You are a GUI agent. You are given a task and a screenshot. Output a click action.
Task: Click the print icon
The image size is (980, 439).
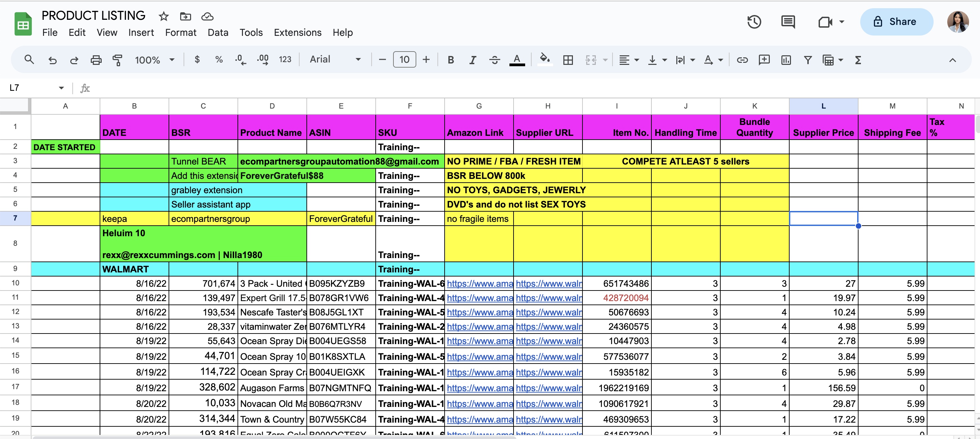pyautogui.click(x=96, y=60)
